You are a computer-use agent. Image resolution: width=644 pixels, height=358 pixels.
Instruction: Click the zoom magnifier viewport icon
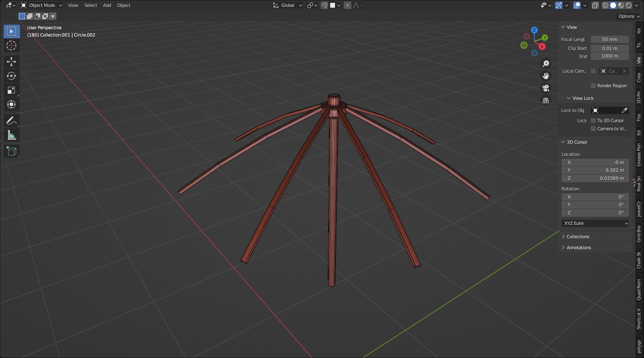click(x=546, y=64)
